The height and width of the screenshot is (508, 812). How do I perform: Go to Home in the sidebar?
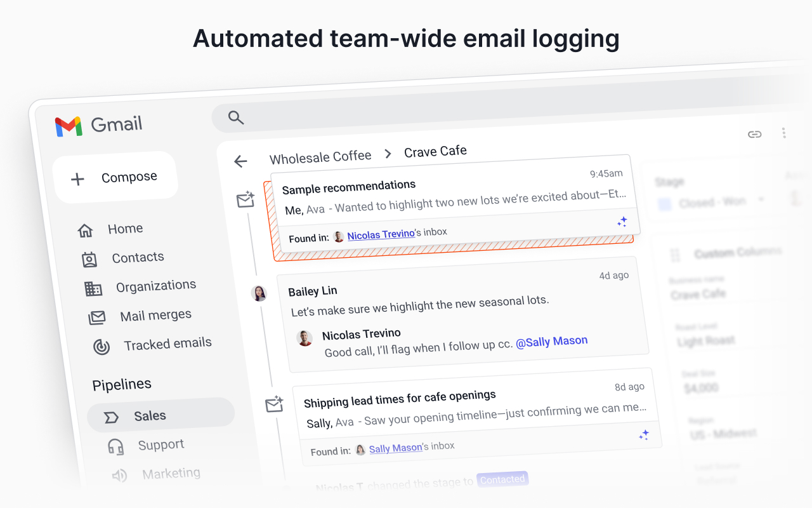(125, 229)
